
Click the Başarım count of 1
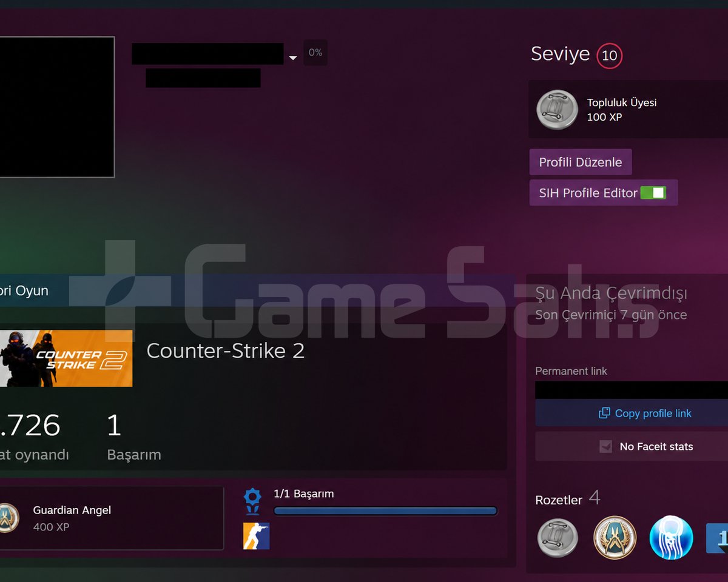(x=114, y=426)
